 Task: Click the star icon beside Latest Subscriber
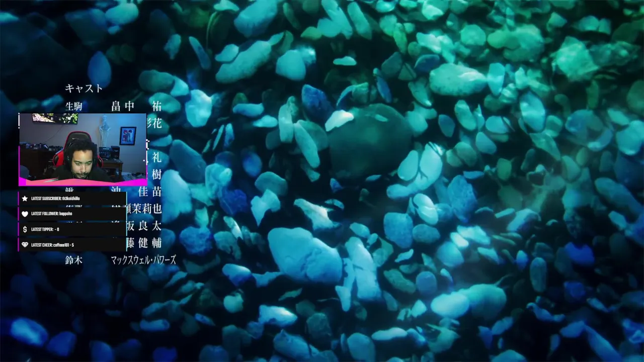coord(25,199)
